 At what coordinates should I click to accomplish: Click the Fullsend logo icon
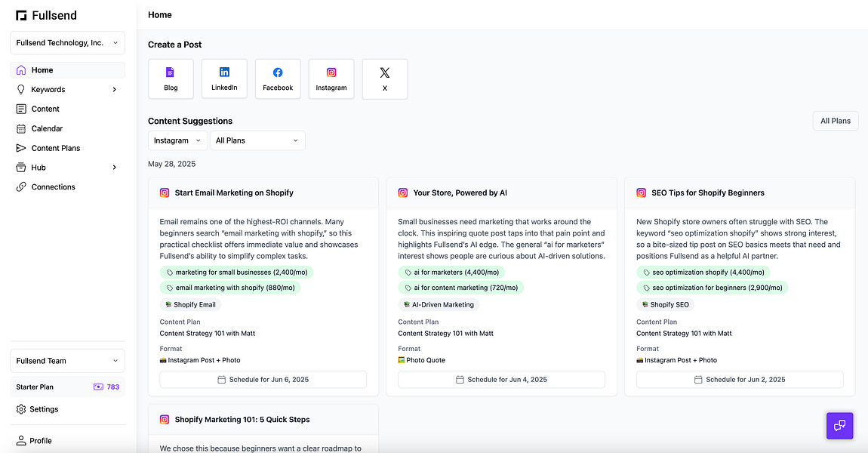(21, 16)
